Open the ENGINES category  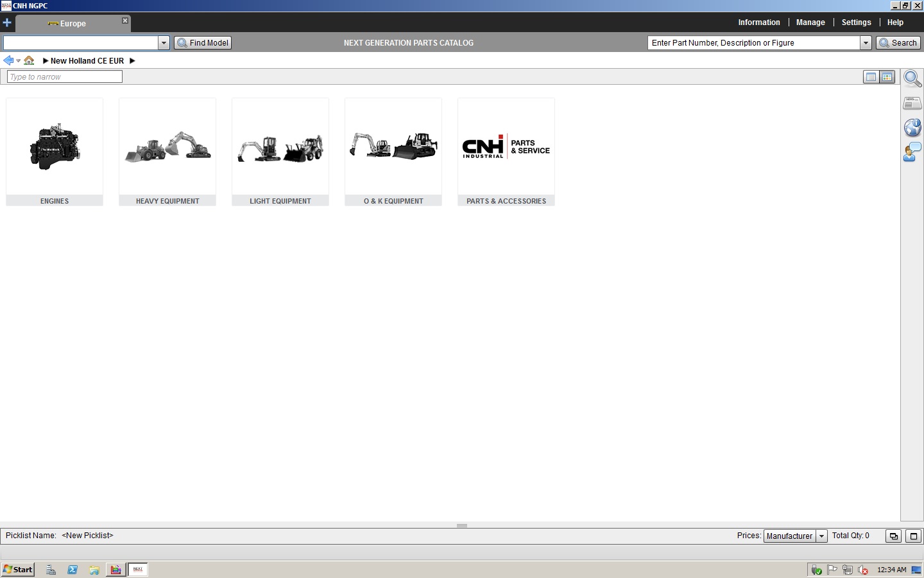pyautogui.click(x=55, y=152)
